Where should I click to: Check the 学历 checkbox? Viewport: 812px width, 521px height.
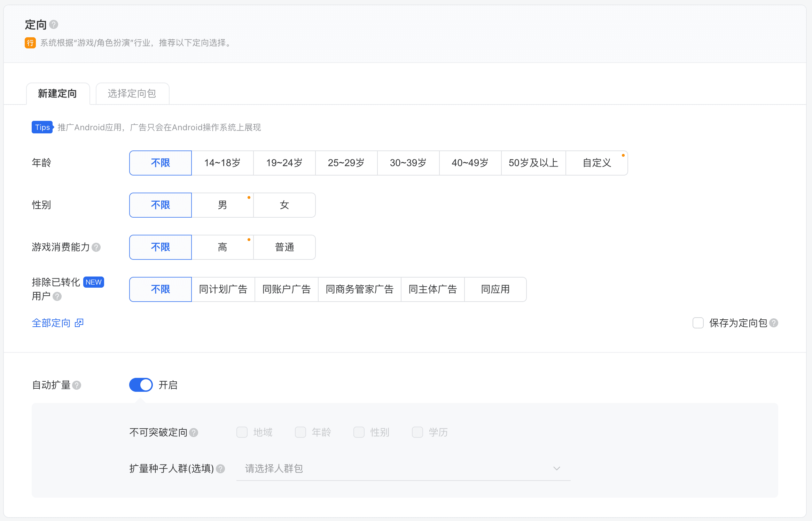[417, 433]
